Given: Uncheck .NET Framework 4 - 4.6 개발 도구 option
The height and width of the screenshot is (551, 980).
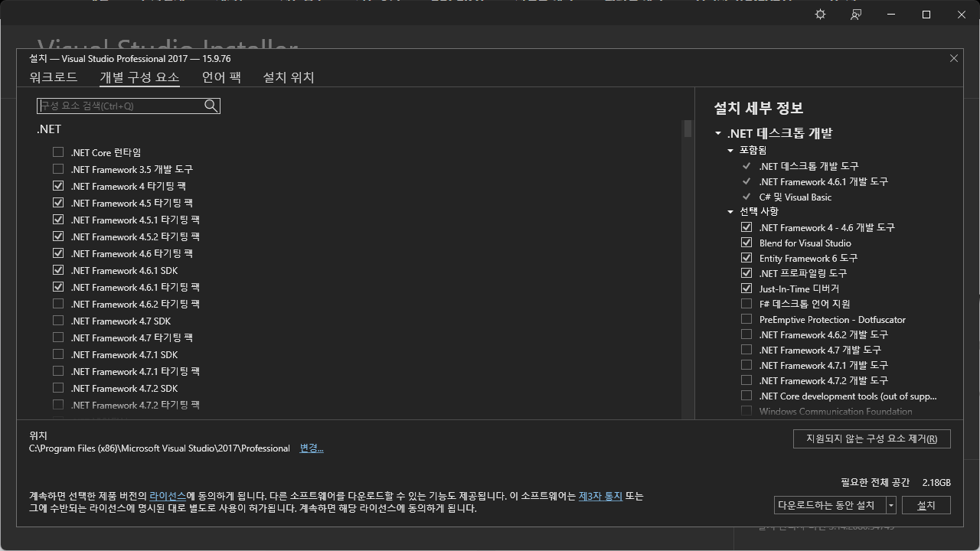Looking at the screenshot, I should pos(746,227).
